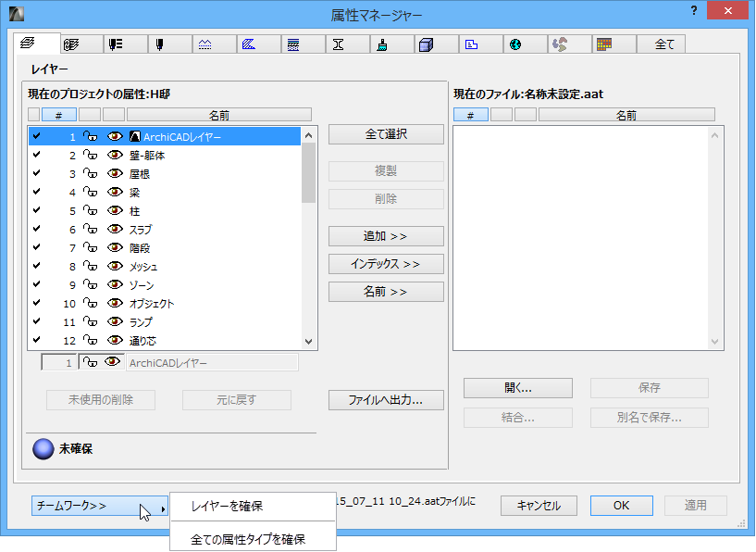The image size is (756, 552).
Task: Click the layer list scrollbar thumb
Action: pos(308,173)
